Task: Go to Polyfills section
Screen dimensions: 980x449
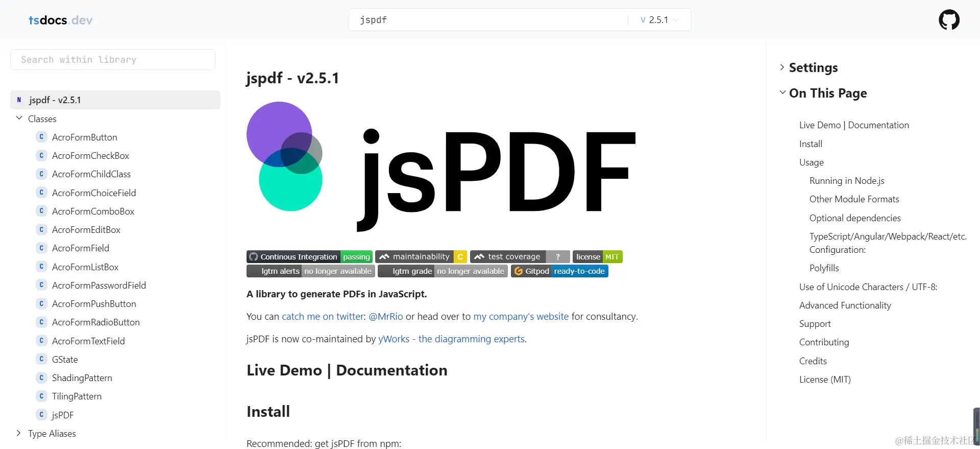Action: tap(824, 268)
